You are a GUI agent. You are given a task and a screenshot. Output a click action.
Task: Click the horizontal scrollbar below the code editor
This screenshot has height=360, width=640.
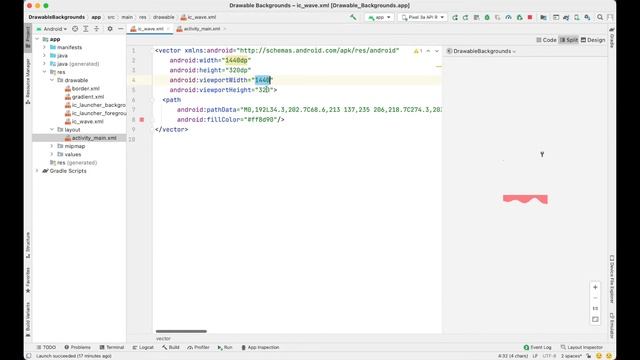pyautogui.click(x=181, y=331)
